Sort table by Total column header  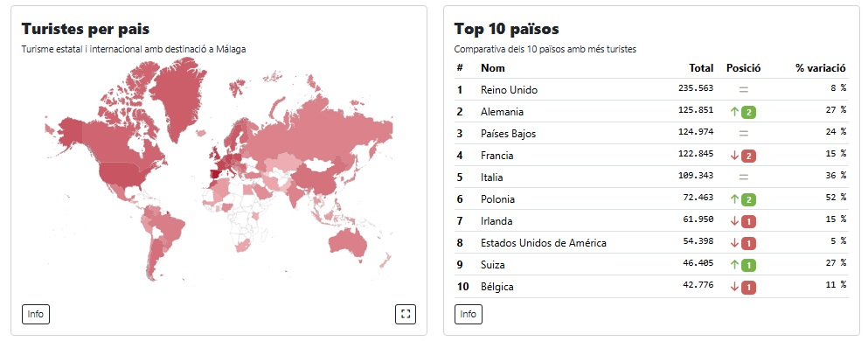[701, 68]
